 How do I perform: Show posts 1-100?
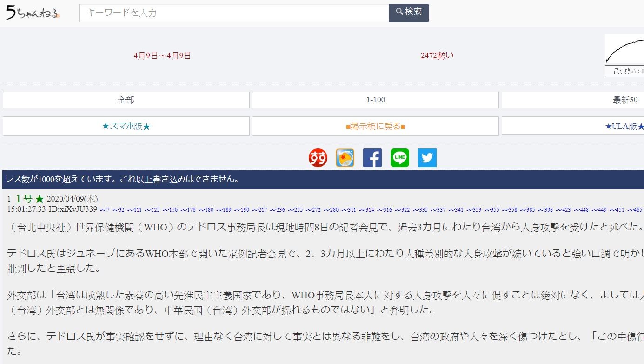pyautogui.click(x=375, y=100)
